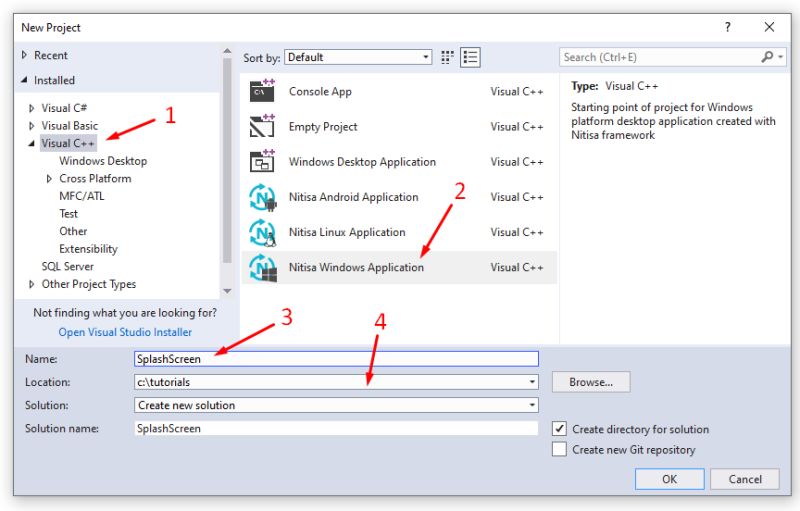Click the Solution name field
800x511 pixels.
pyautogui.click(x=336, y=428)
